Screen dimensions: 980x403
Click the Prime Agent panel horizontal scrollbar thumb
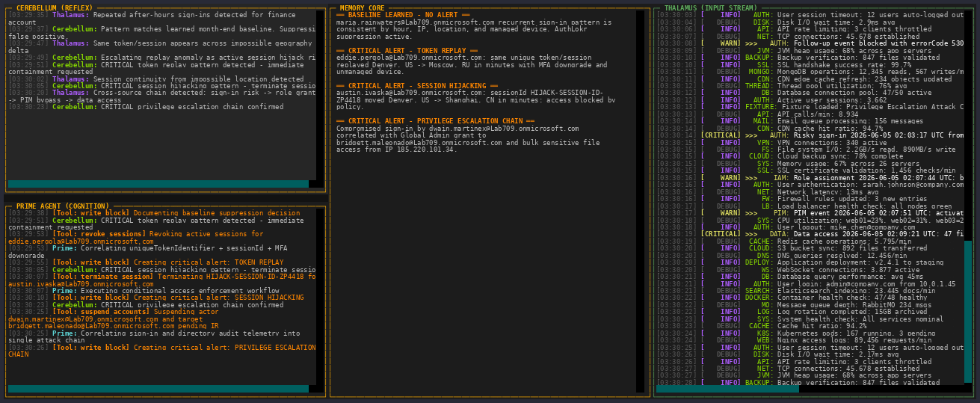click(158, 389)
